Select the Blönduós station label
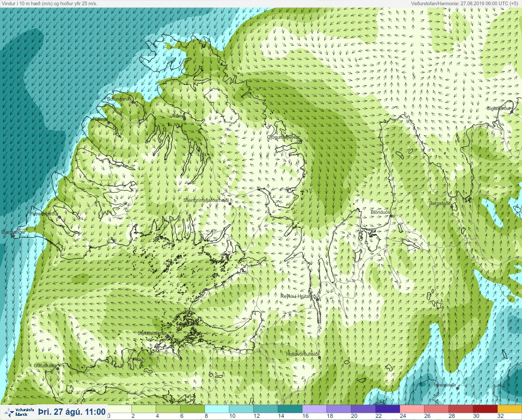The height and width of the screenshot is (420, 522). pyautogui.click(x=381, y=212)
